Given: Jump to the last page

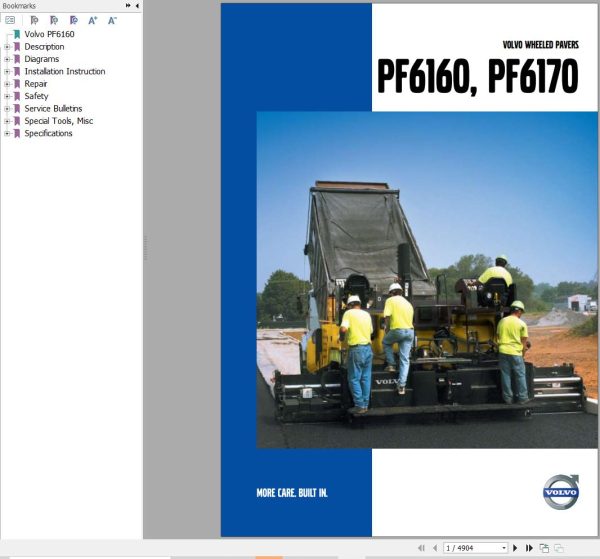Looking at the screenshot, I should [x=529, y=548].
